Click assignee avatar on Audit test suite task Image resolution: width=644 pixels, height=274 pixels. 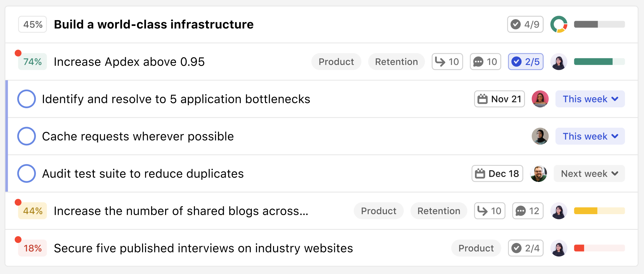pos(539,173)
